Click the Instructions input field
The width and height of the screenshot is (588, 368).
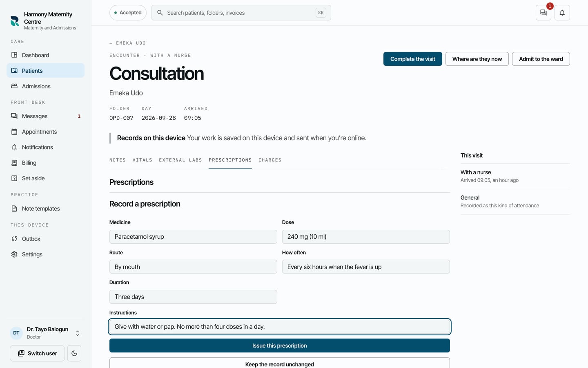pyautogui.click(x=280, y=327)
